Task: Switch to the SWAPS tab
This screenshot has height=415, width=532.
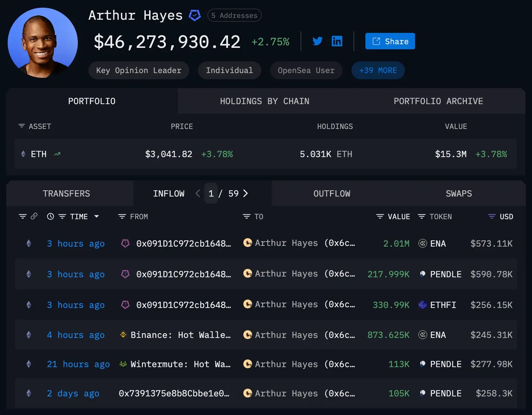Action: coord(459,194)
